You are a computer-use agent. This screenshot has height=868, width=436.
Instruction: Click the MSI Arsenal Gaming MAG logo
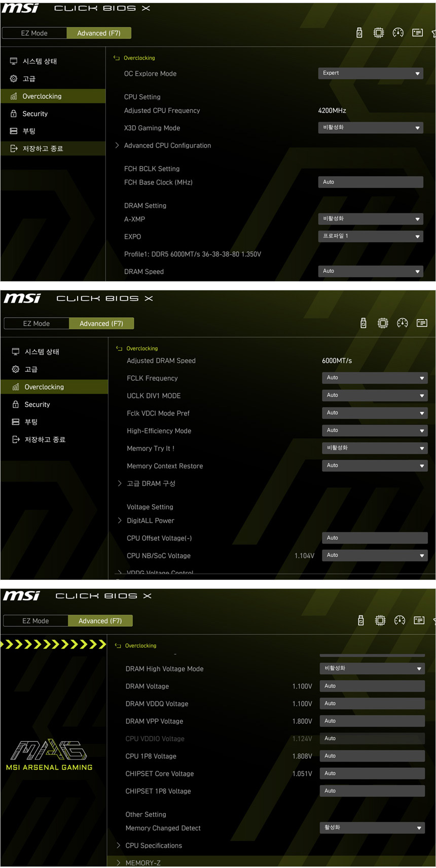[x=49, y=754]
